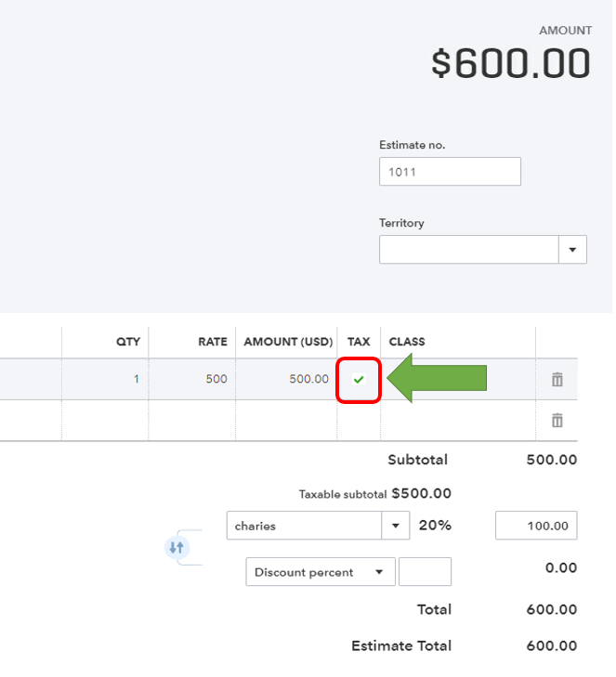Click the empty RATE cell in second row

[191, 421]
